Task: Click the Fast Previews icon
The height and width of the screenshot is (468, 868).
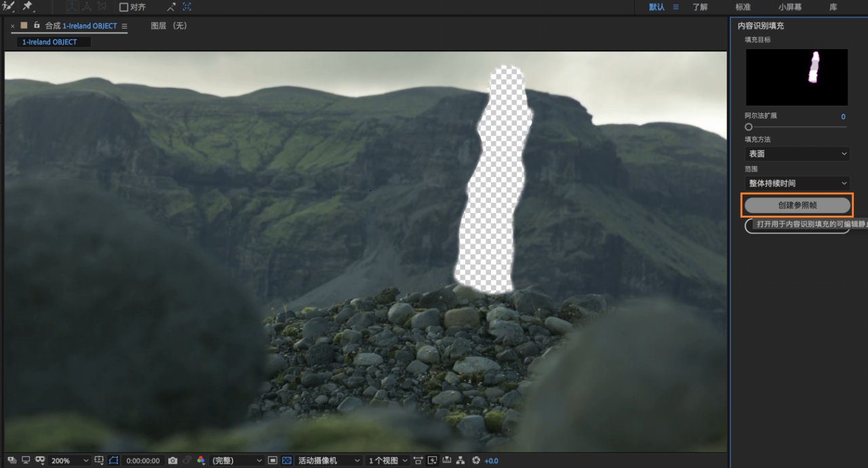Action: coord(433,461)
